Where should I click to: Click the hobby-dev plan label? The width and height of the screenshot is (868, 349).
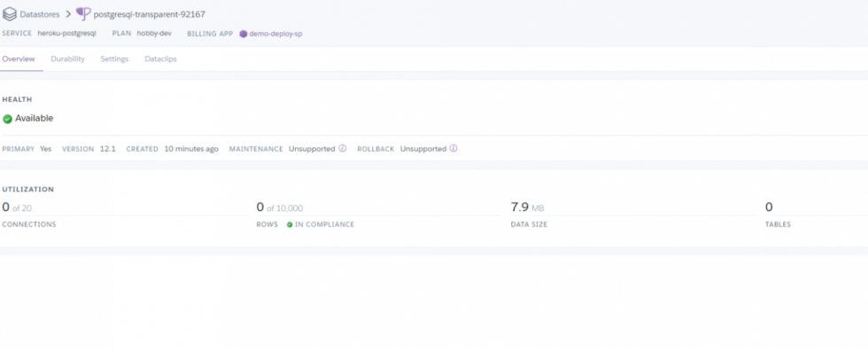tap(154, 34)
